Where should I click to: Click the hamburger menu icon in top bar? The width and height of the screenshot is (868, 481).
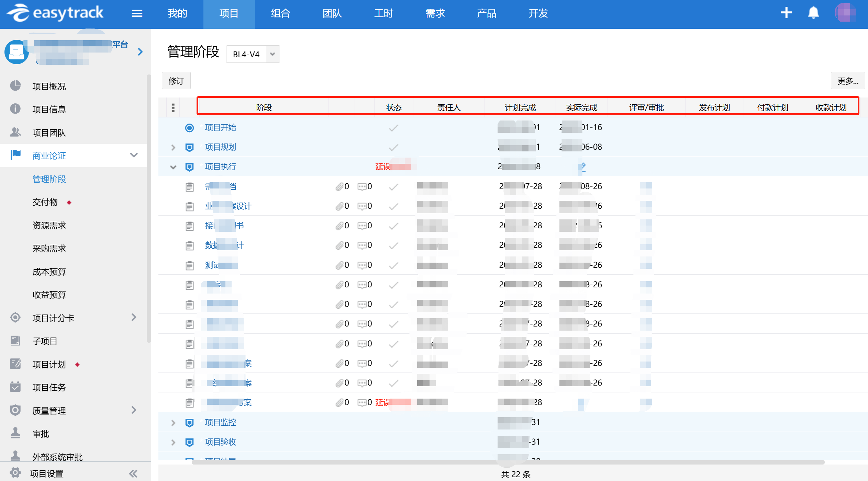(x=137, y=13)
